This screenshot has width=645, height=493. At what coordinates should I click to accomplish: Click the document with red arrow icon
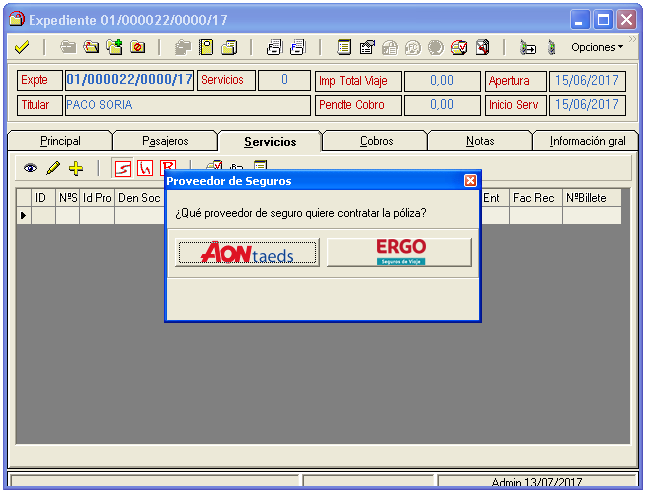tap(483, 47)
